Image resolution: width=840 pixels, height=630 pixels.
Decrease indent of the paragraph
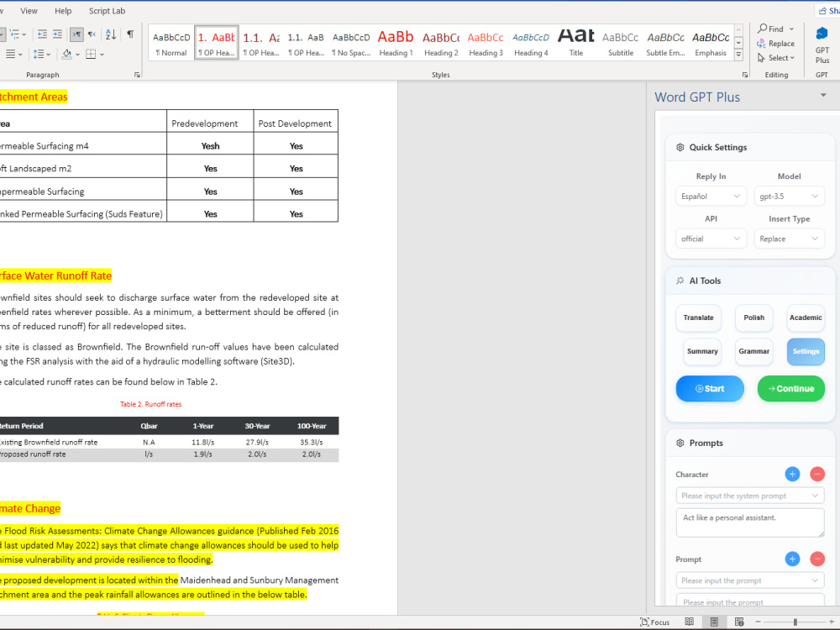42,34
